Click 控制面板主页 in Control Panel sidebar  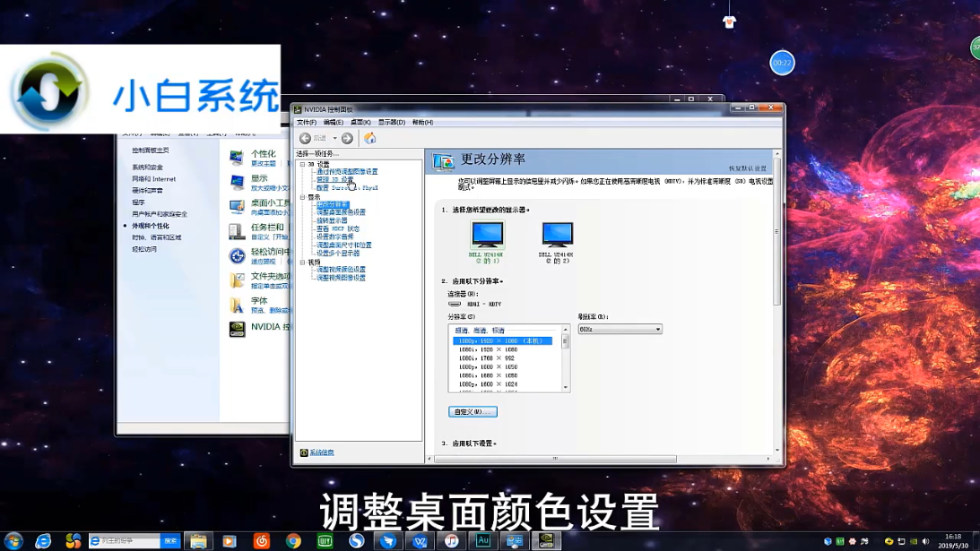point(150,151)
